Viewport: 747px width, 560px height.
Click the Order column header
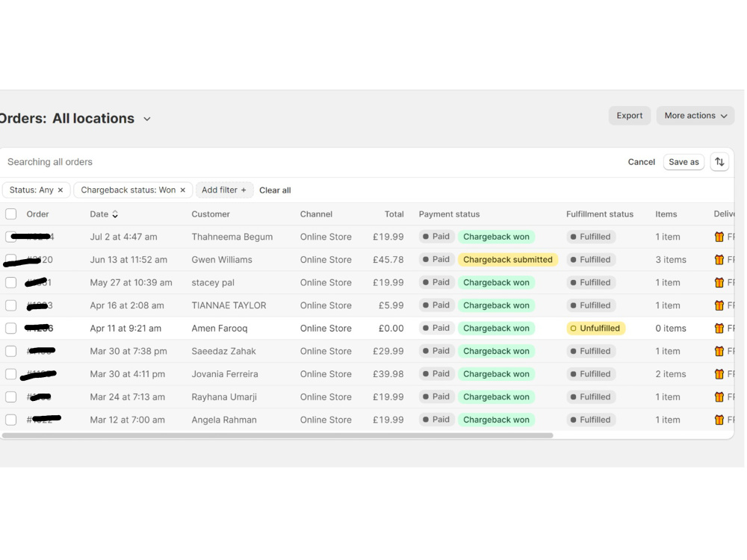37,214
